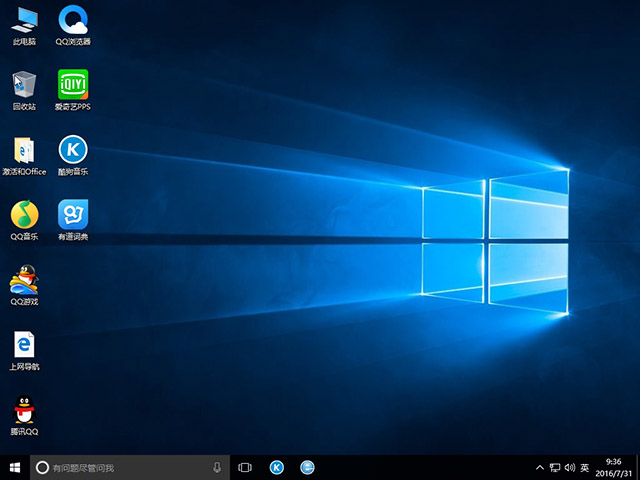The width and height of the screenshot is (640, 480).
Task: Open the 此电脑 (This PC) desktop icon
Action: click(24, 20)
